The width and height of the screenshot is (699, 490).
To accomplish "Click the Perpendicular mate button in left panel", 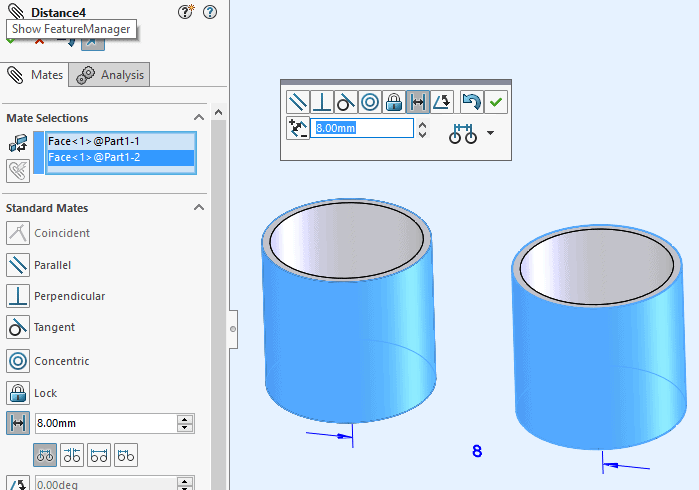I will coord(18,296).
